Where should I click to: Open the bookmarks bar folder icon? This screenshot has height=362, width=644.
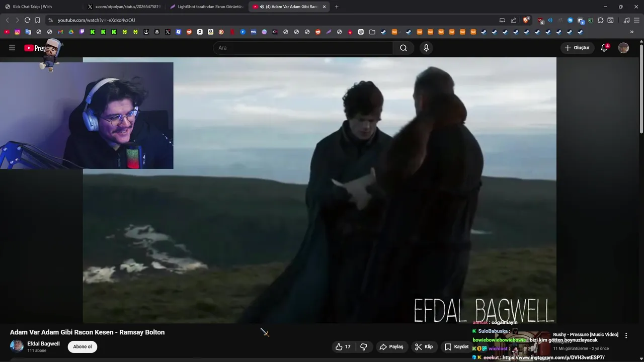372,32
